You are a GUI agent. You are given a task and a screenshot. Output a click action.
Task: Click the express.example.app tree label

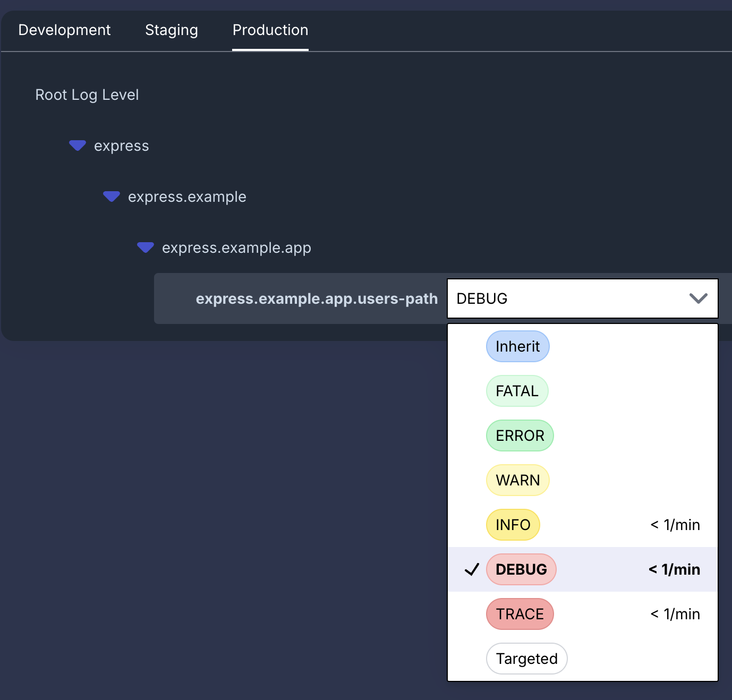[x=236, y=248]
